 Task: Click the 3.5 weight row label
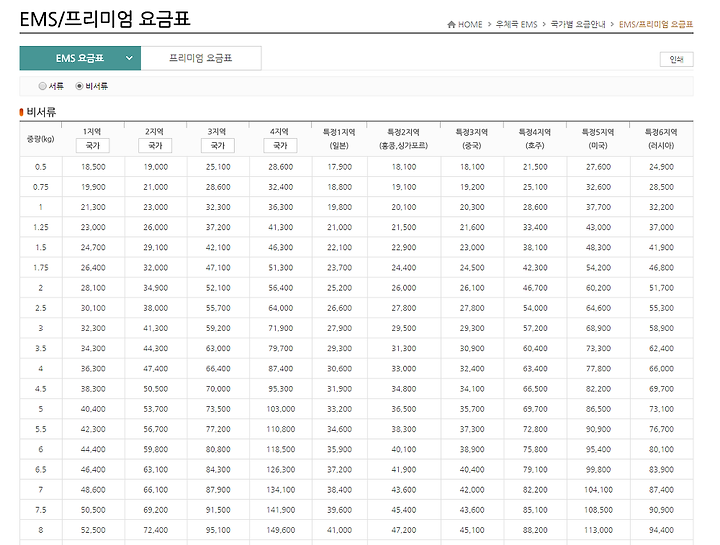(41, 348)
